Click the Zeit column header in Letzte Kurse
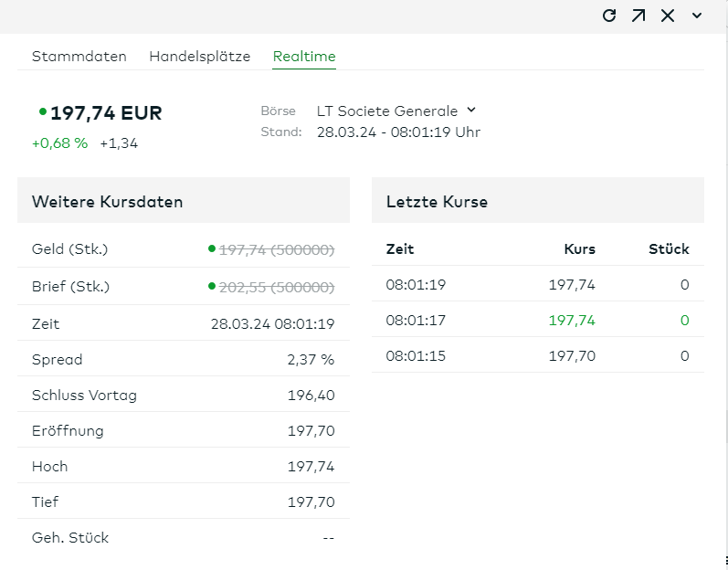This screenshot has width=728, height=570. 400,248
